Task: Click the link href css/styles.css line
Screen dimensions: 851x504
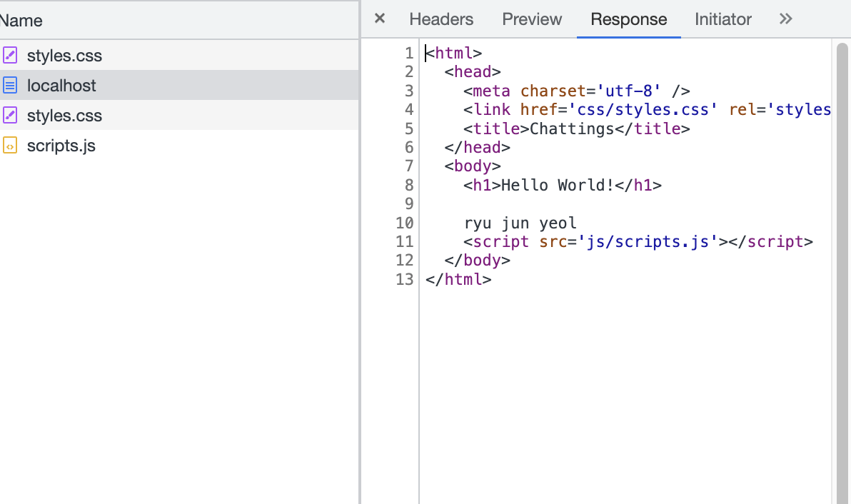Action: click(647, 110)
